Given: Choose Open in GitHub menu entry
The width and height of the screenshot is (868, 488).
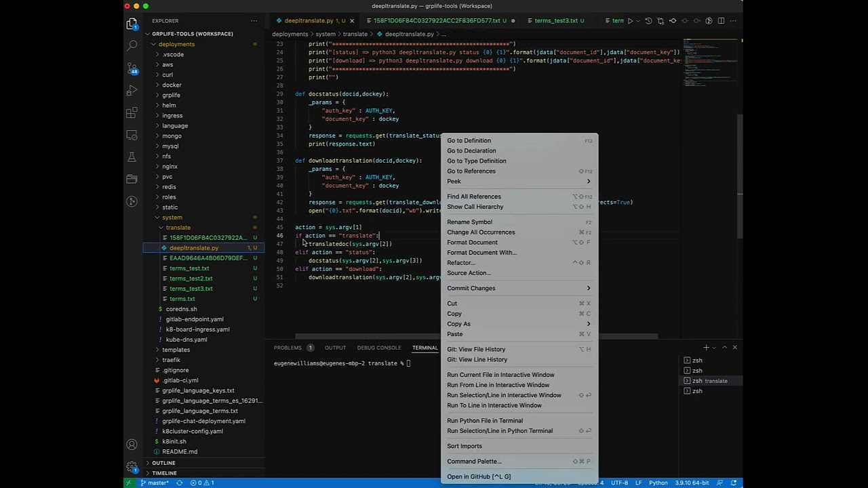Looking at the screenshot, I should (519, 476).
